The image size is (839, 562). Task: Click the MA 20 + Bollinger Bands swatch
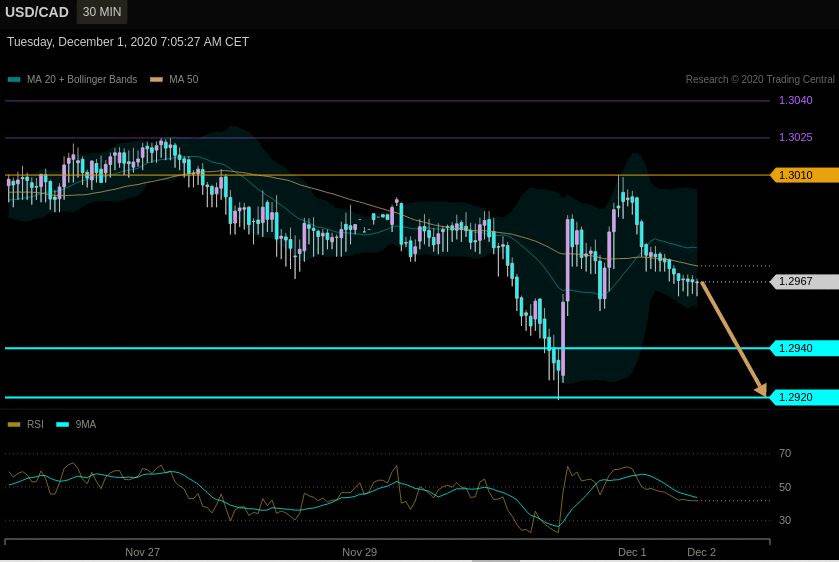[14, 80]
